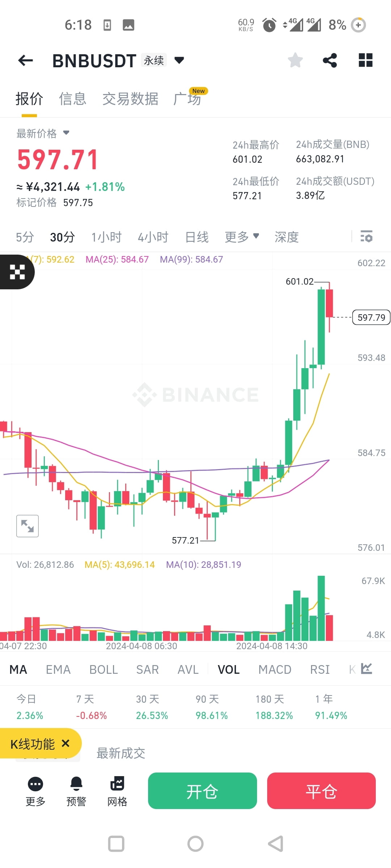Tap the large 597.71 last price
Image resolution: width=391 pixels, height=868 pixels.
[x=58, y=159]
